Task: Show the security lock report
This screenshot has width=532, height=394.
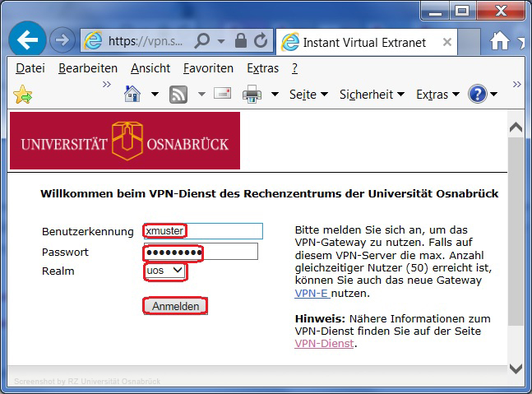Action: (x=241, y=40)
